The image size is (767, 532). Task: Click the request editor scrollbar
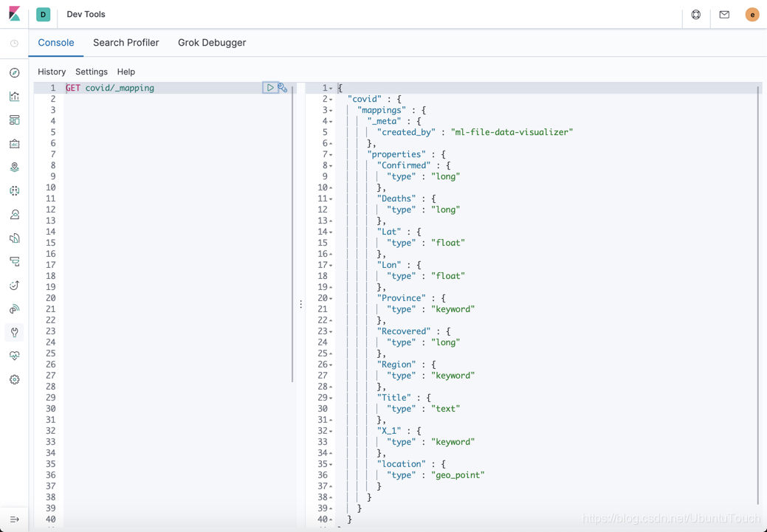coord(292,235)
